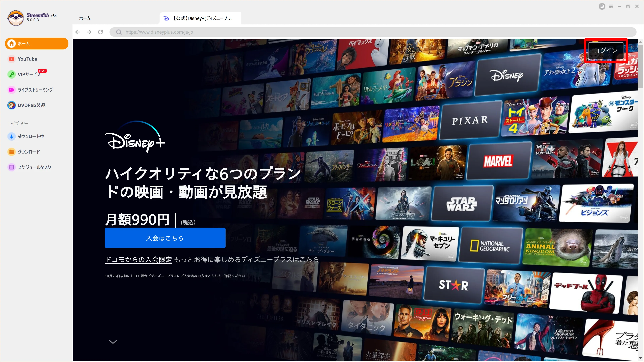Open the Home item in the sidebar
Viewport: 644px width, 362px height.
[37, 43]
